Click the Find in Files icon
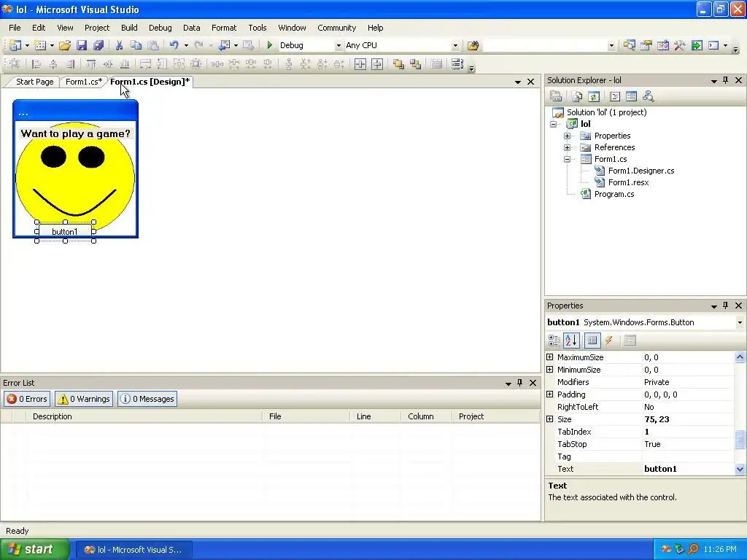747x560 pixels. click(473, 46)
